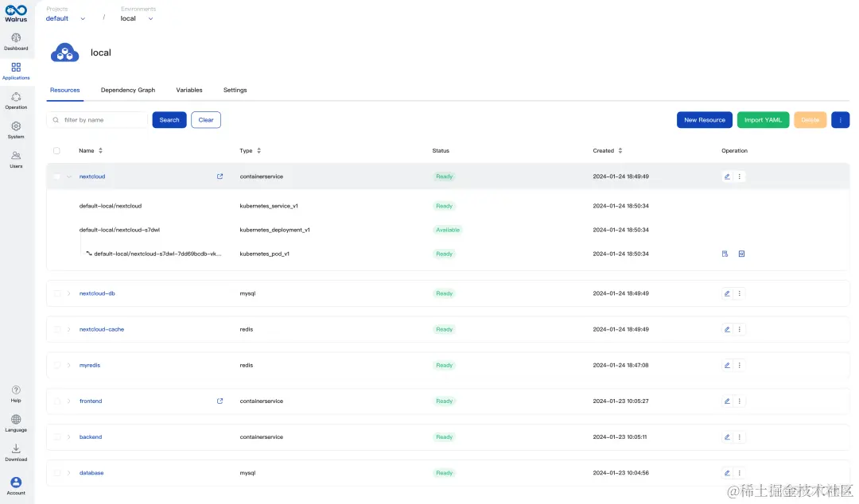Image resolution: width=859 pixels, height=504 pixels.
Task: Go to Dashboard in sidebar
Action: pos(16,41)
